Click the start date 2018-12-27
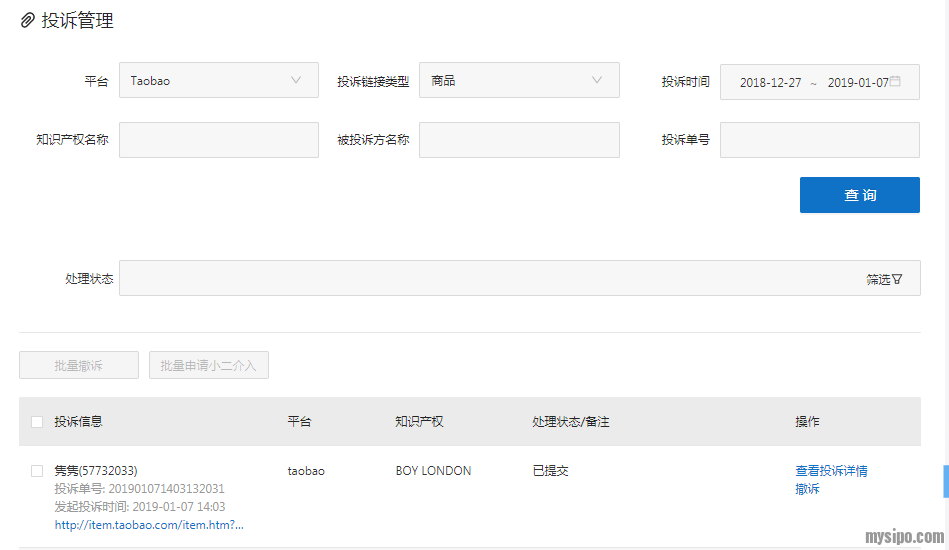 click(x=770, y=83)
